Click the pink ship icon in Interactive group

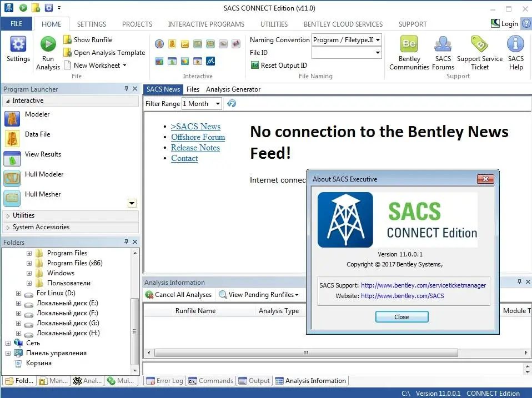tap(236, 44)
